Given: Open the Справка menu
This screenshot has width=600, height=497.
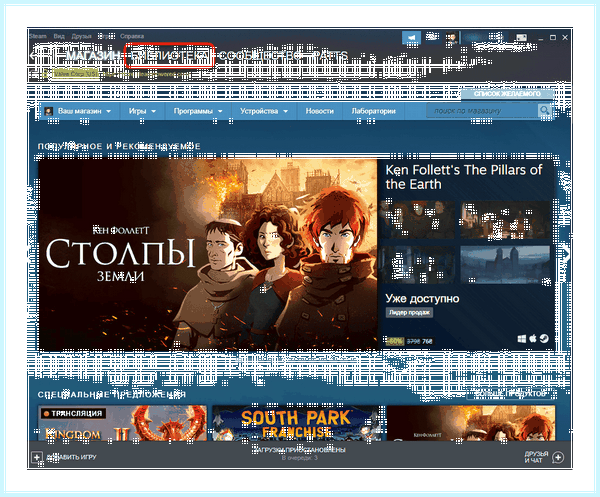Looking at the screenshot, I should tap(132, 36).
